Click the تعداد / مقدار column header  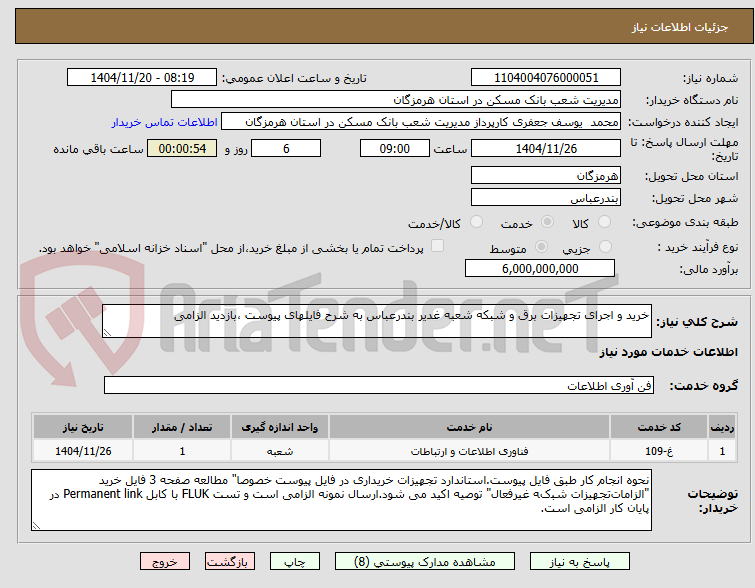pos(182,427)
